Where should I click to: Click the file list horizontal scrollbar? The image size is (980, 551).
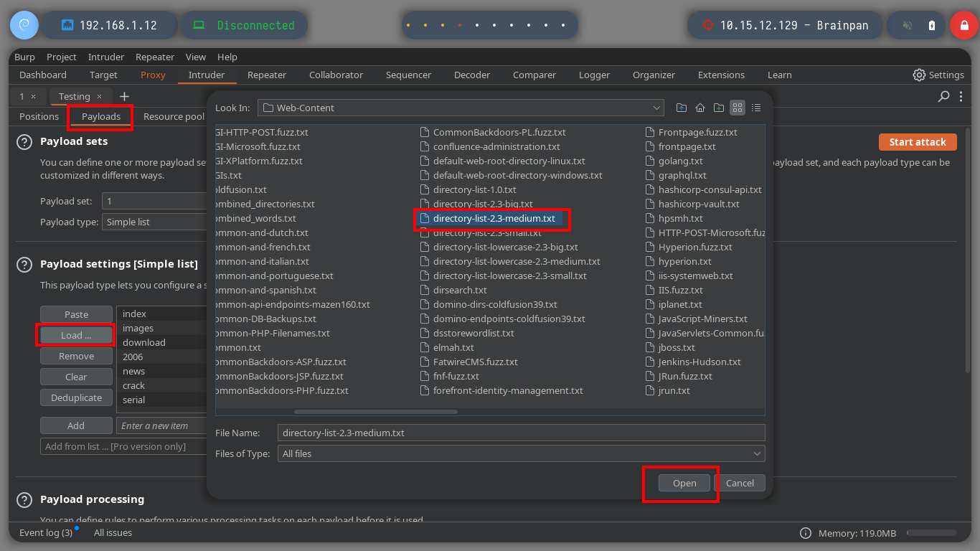[376, 412]
